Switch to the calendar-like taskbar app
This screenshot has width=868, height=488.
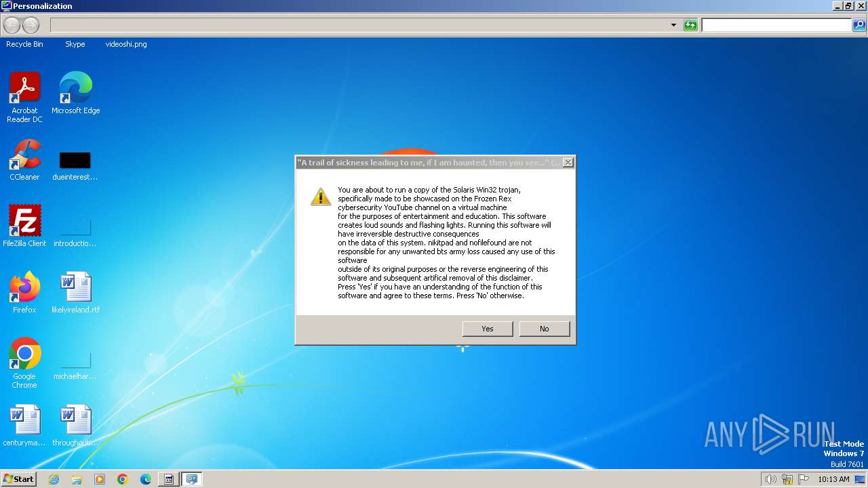pyautogui.click(x=169, y=479)
